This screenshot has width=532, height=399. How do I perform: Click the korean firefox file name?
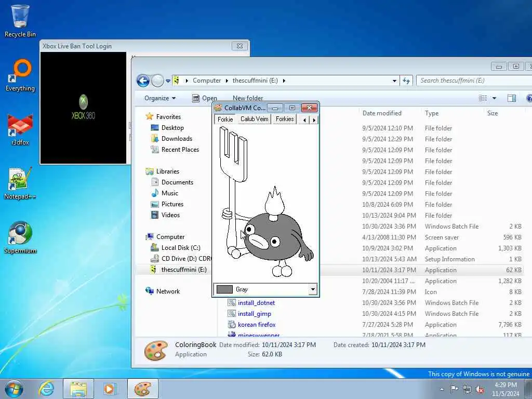point(257,324)
